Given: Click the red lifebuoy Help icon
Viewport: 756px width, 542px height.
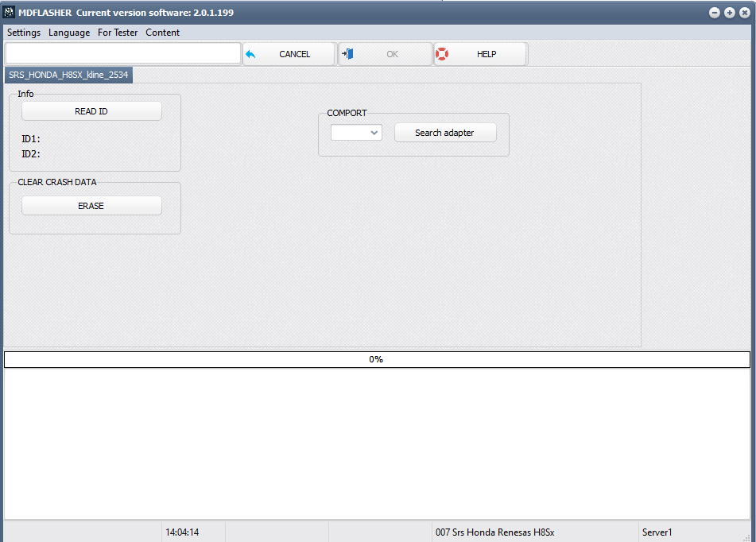Looking at the screenshot, I should [442, 54].
